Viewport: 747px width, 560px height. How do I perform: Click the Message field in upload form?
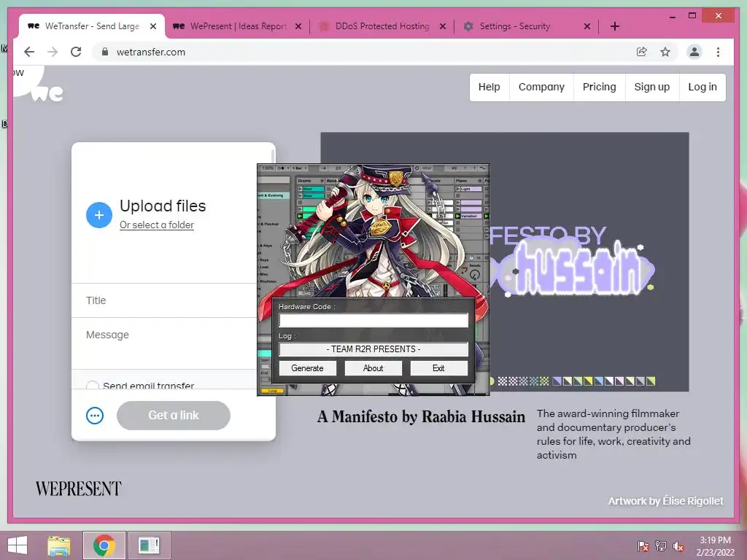[x=164, y=343]
